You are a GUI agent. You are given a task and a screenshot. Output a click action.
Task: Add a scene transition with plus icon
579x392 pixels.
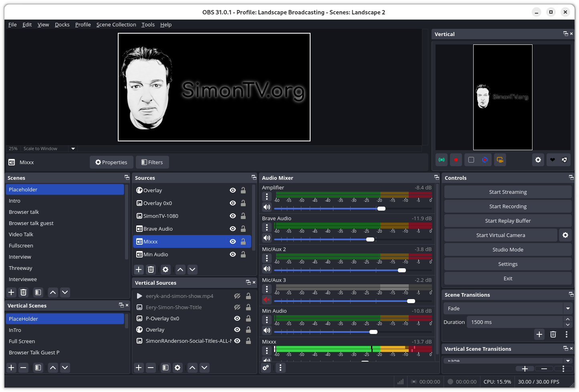(x=539, y=334)
